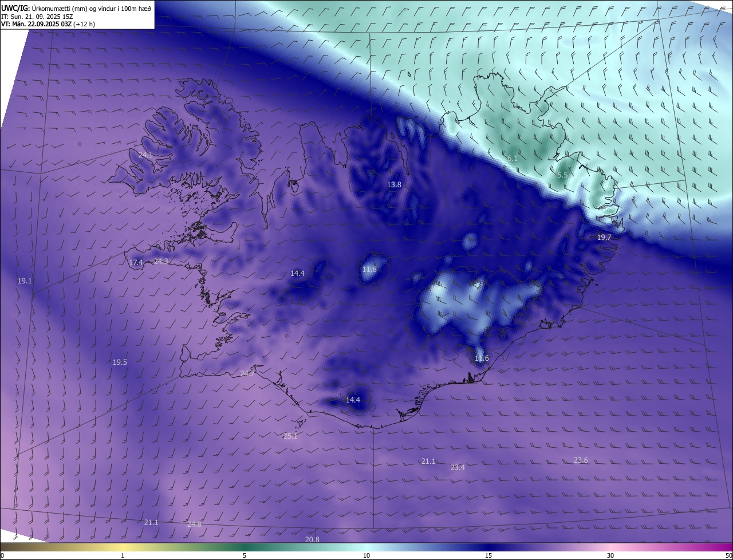Click the valid time 'VT: Mán. 22.09.2025 03Z (+12 h)'
The image size is (733, 560).
[48, 24]
